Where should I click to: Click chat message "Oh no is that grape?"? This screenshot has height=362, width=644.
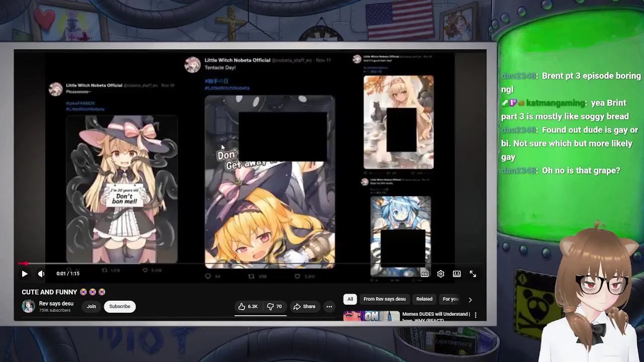(581, 170)
